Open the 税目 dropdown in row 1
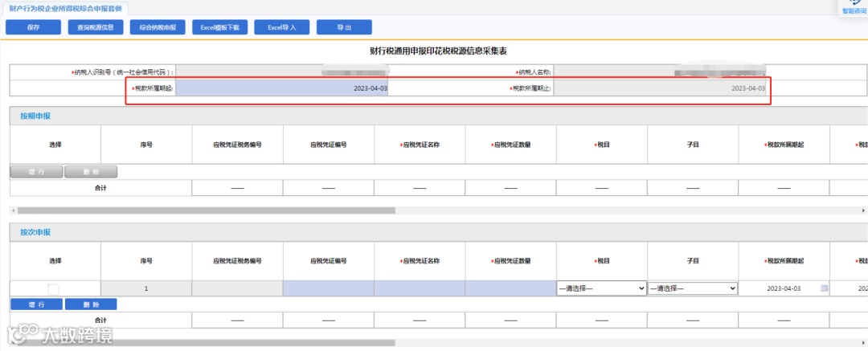This screenshot has height=351, width=868. point(602,288)
